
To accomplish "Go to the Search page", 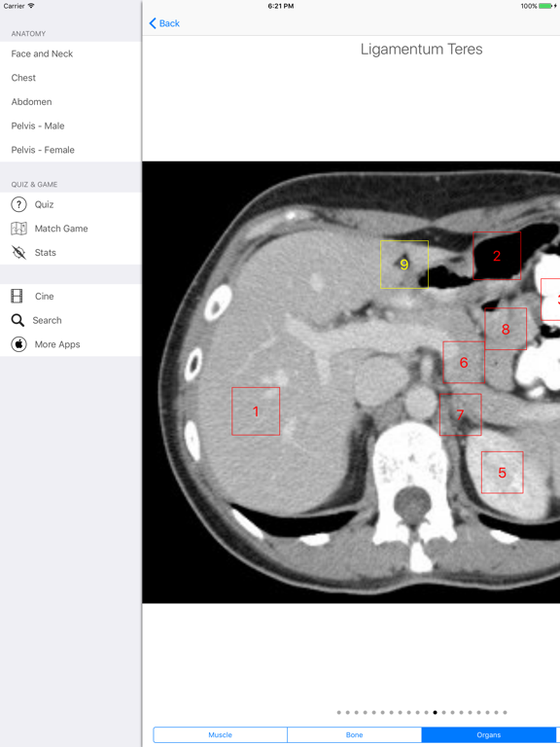I will 70,320.
